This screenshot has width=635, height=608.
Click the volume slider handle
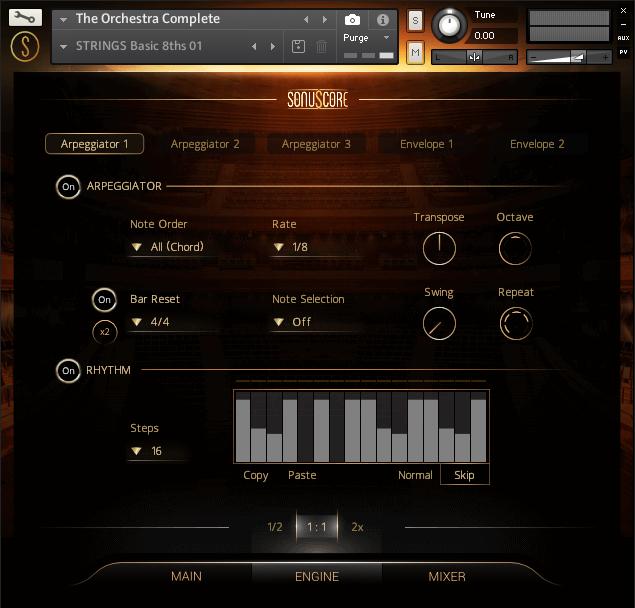pyautogui.click(x=577, y=58)
